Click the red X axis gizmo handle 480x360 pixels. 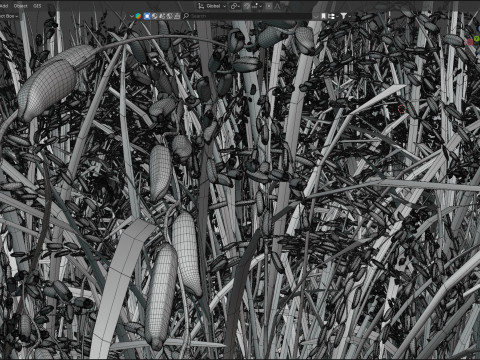tap(470, 42)
